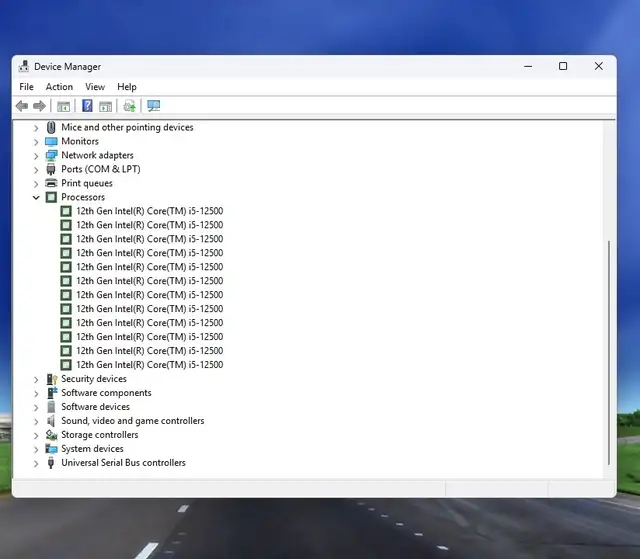The height and width of the screenshot is (559, 640).
Task: Click the Software devices icon
Action: (x=51, y=407)
